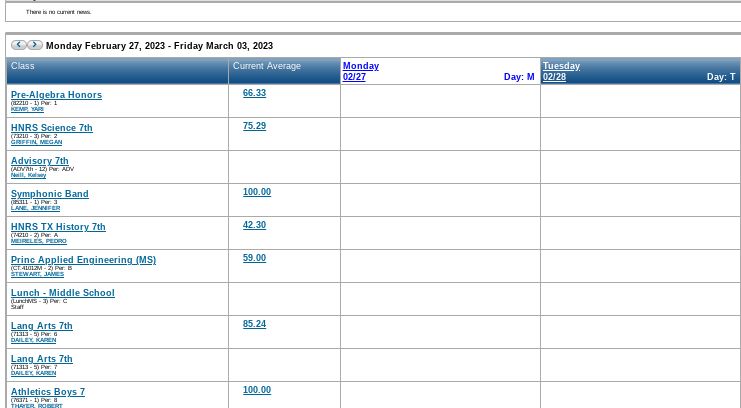Open the 59.00 engineering average
The width and height of the screenshot is (741, 408).
click(x=254, y=258)
